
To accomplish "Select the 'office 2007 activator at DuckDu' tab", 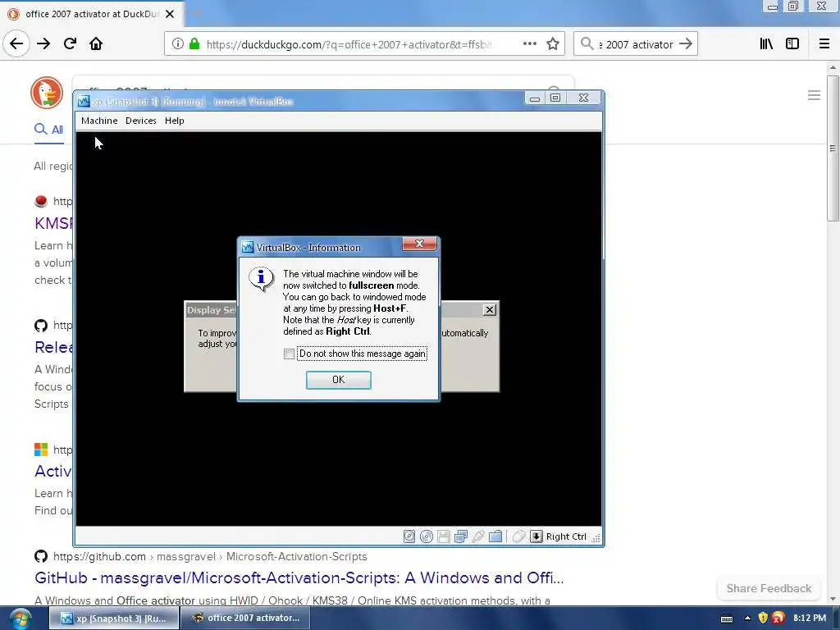I will click(92, 14).
